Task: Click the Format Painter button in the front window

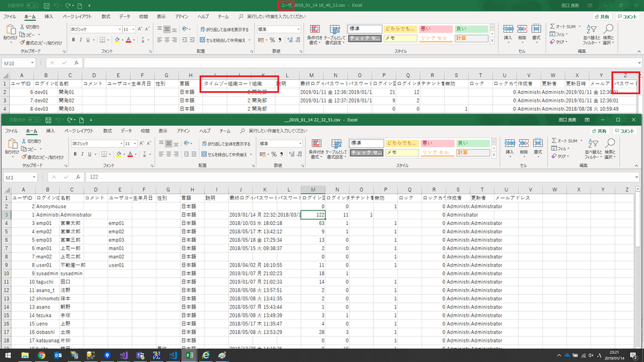Action: pyautogui.click(x=43, y=156)
